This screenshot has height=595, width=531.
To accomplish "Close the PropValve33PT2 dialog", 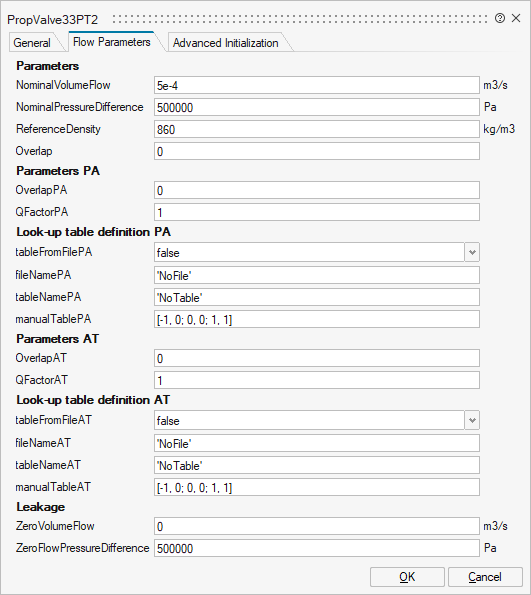I will [x=516, y=18].
